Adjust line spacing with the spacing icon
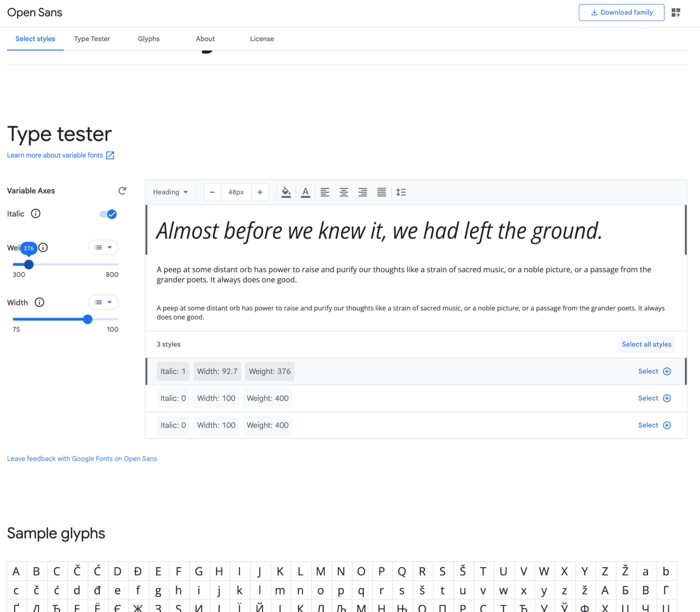The width and height of the screenshot is (700, 612). pyautogui.click(x=401, y=192)
